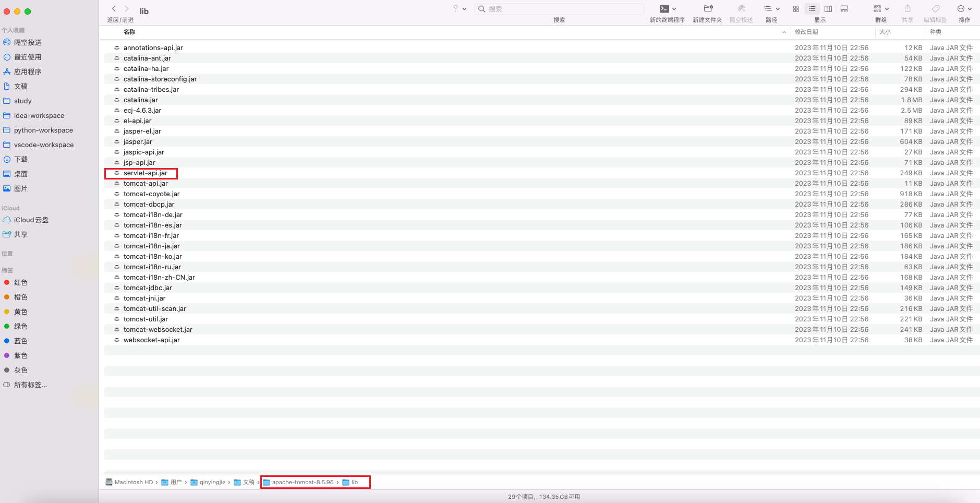Viewport: 980px width, 503px height.
Task: Open the help question mark menu
Action: click(459, 9)
